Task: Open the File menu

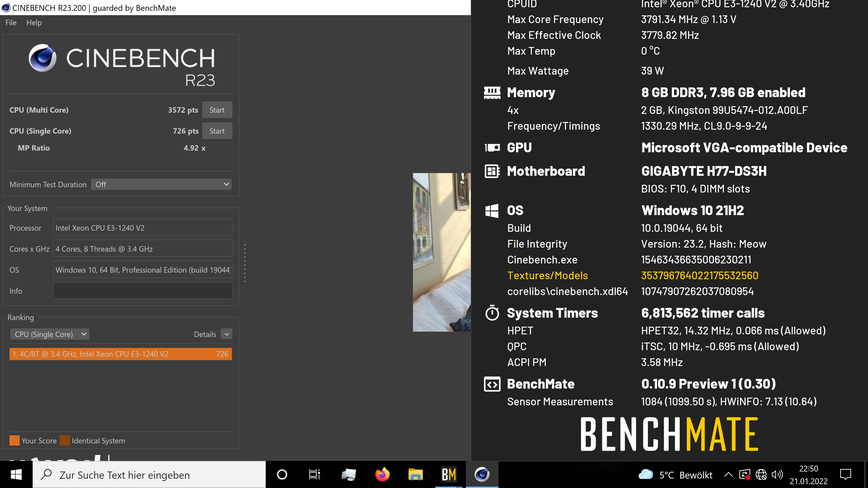Action: (x=11, y=23)
